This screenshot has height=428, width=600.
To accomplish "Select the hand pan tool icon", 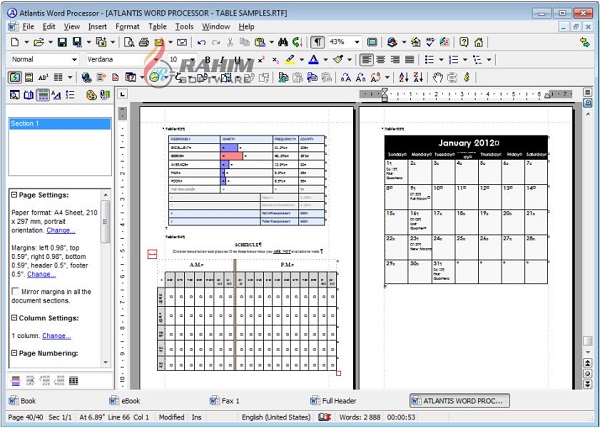I will [x=437, y=77].
